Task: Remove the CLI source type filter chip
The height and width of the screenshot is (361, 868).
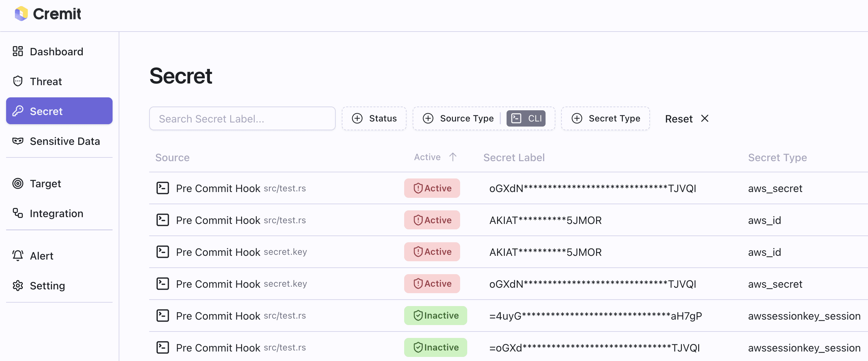Action: pos(526,118)
